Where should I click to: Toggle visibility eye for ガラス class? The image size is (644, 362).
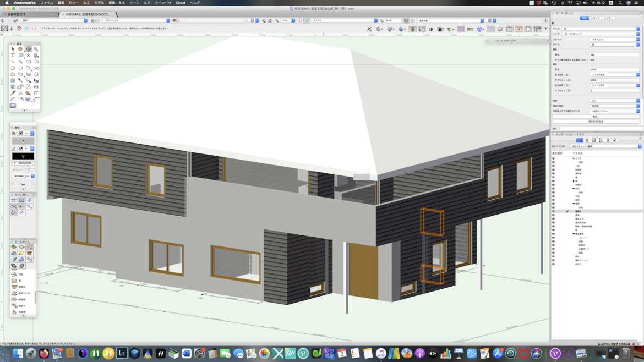tap(554, 158)
